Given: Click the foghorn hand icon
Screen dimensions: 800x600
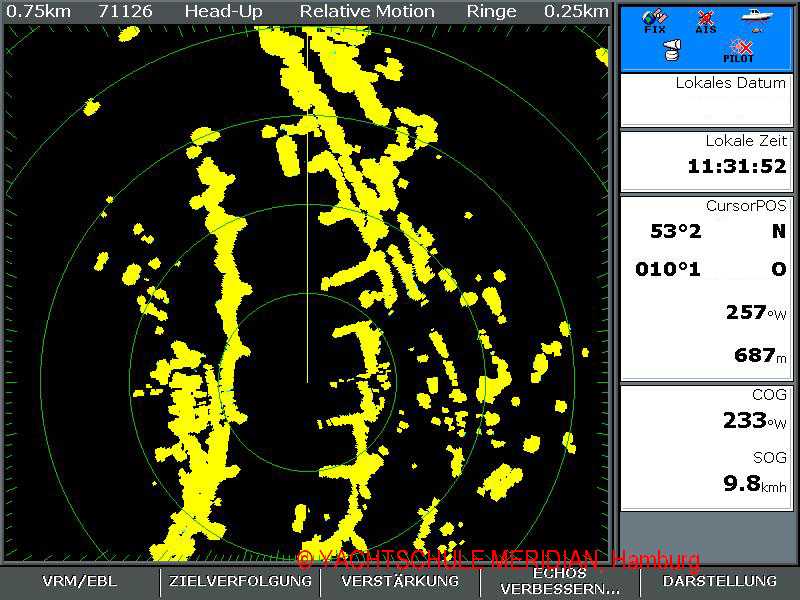Looking at the screenshot, I should [x=670, y=48].
